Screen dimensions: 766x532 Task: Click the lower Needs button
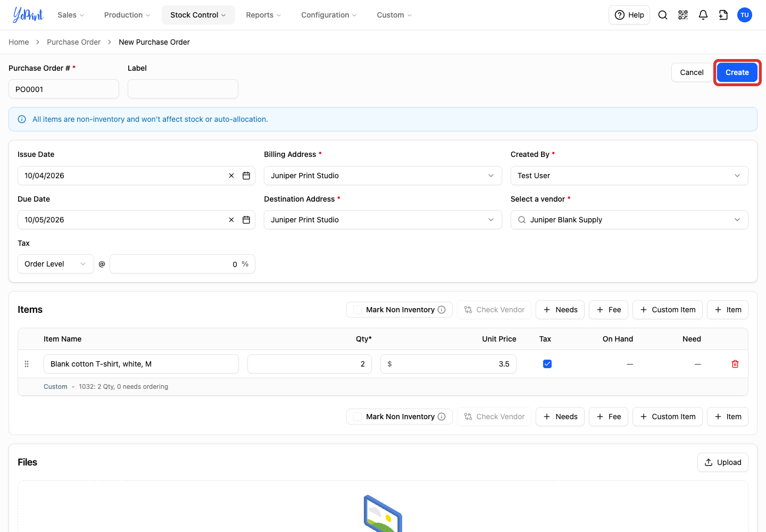click(560, 417)
